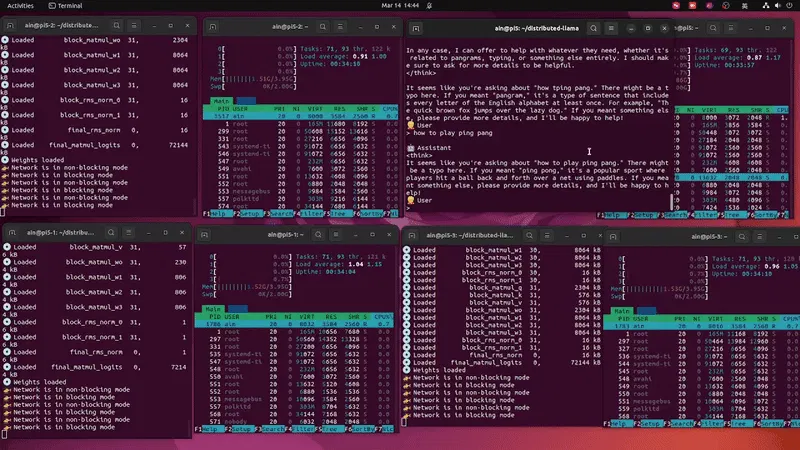Click "how to play ping pang" prompt text

(x=453, y=133)
